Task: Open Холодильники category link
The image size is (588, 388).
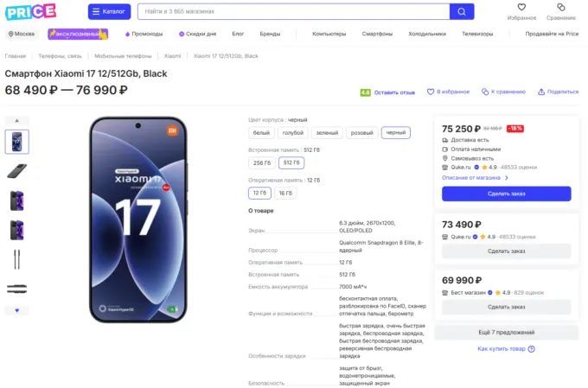Action: 427,34
